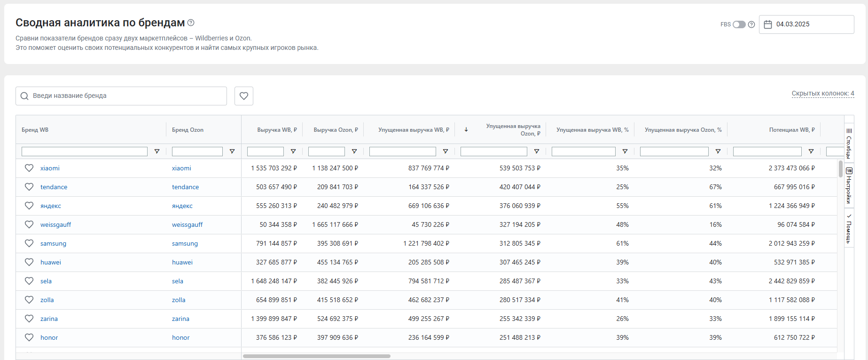Screen dimensions: 868x360
Task: Add huawei to favorites
Action: (x=29, y=262)
